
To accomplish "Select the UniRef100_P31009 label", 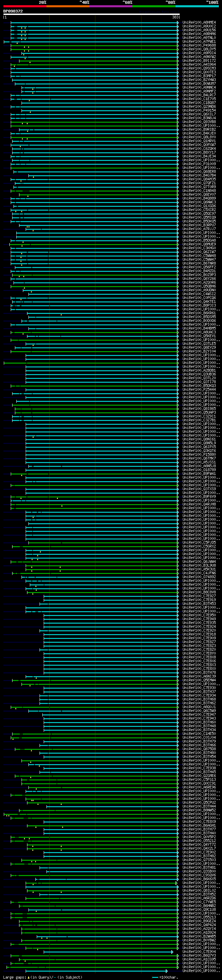I will click(199, 164).
